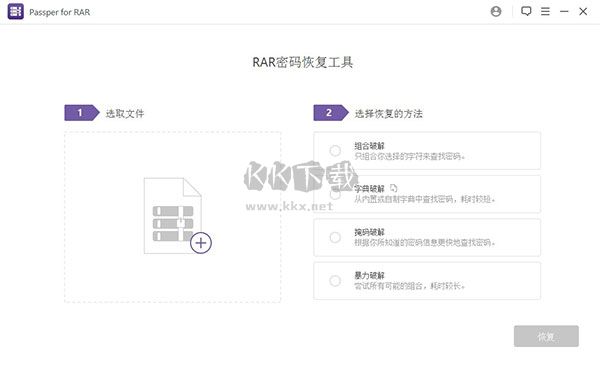This screenshot has height=366, width=600.
Task: Select the 组合破解 radio option
Action: [x=335, y=151]
